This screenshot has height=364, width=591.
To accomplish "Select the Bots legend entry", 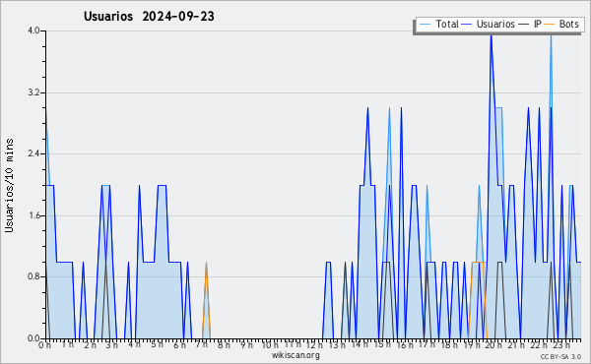I will click(x=561, y=24).
